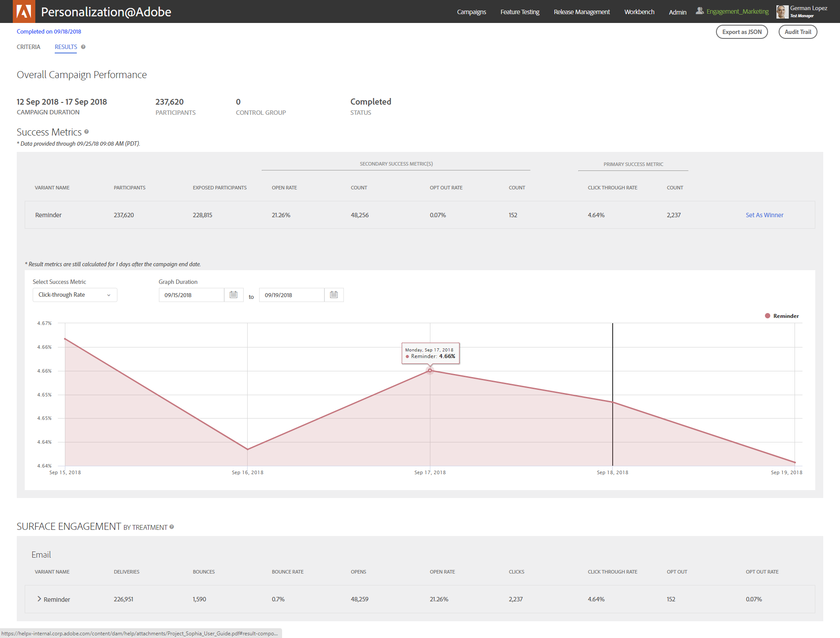Open the Feature Testing menu
840x638 pixels.
tap(520, 12)
